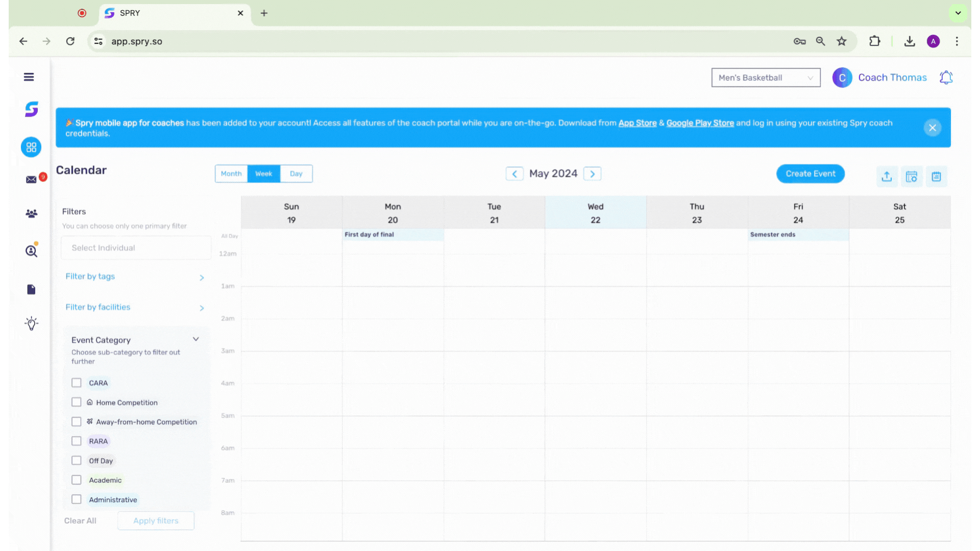Check the Home Competition checkbox
This screenshot has width=980, height=551.
[77, 402]
